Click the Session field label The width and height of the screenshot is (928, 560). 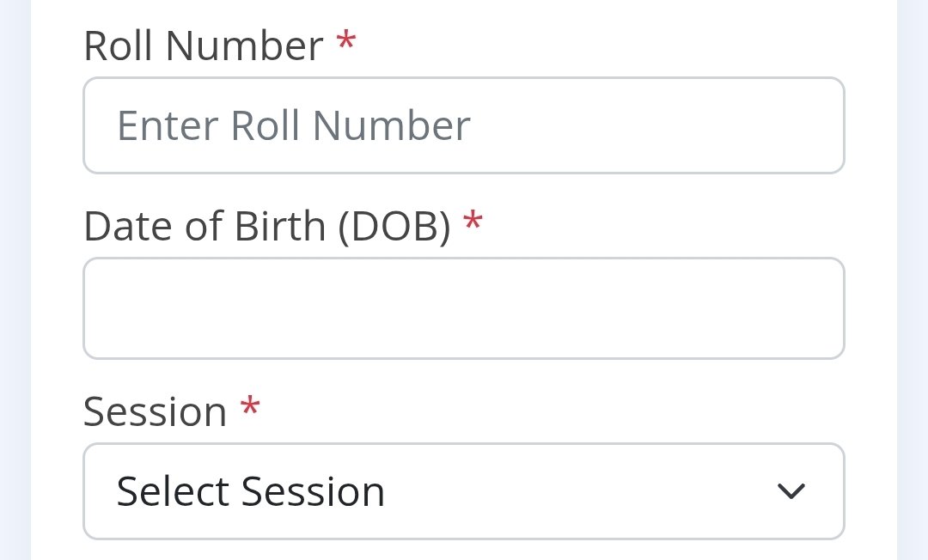click(155, 411)
